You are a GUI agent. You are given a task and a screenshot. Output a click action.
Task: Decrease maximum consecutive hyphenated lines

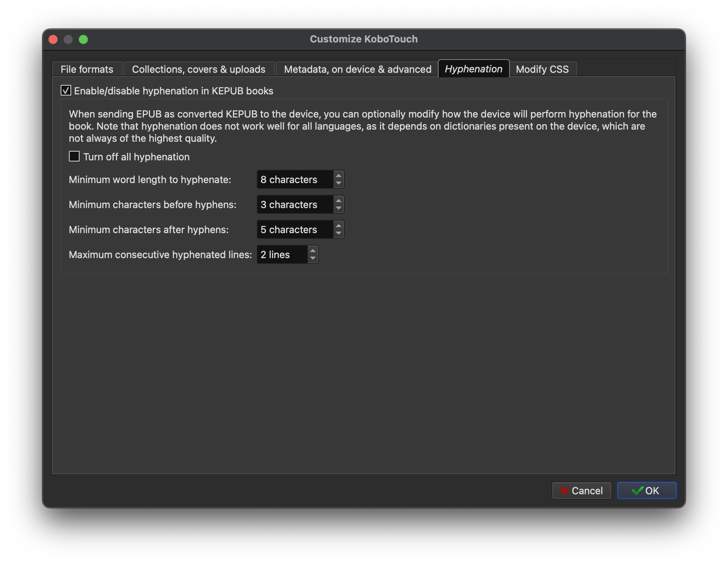[x=313, y=258]
